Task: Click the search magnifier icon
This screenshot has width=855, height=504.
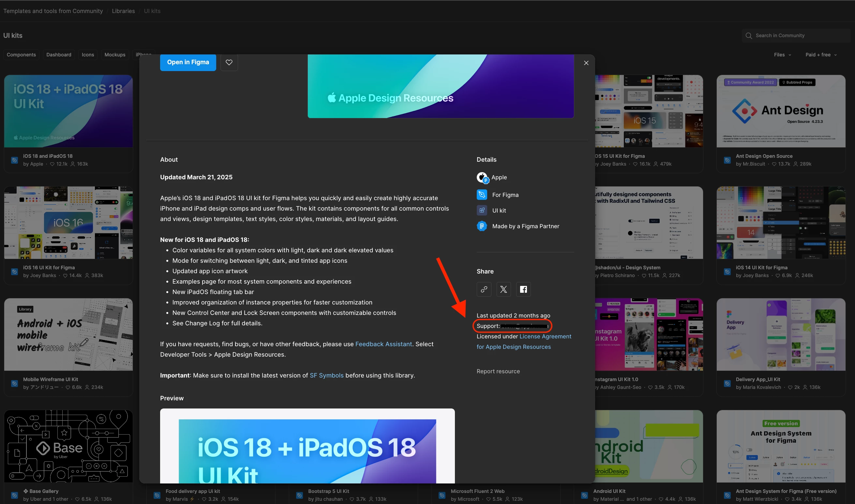Action: pos(749,35)
